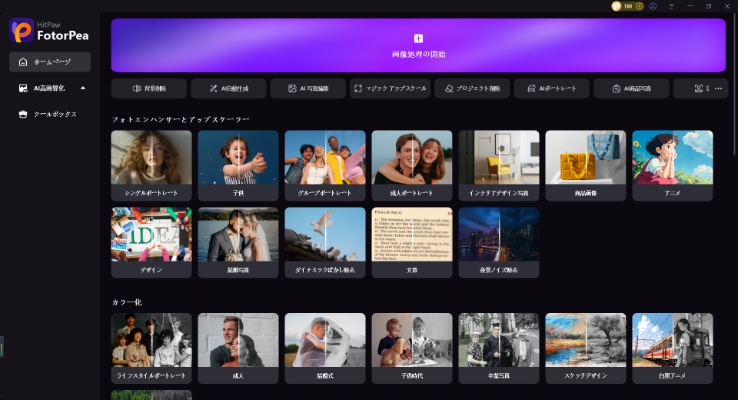
Task: Open the Background Removal (背景削除) tool
Action: pos(149,88)
